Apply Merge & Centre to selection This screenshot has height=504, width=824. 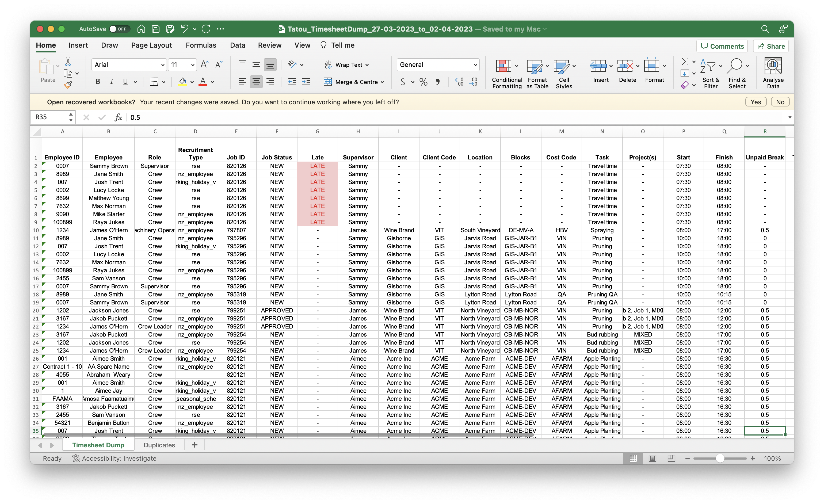click(353, 82)
